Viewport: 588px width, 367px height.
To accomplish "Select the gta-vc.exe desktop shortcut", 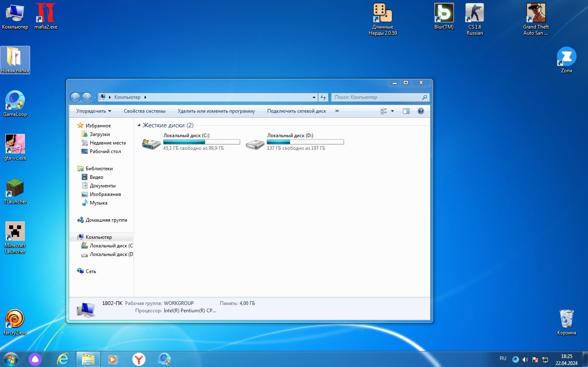I will point(15,147).
